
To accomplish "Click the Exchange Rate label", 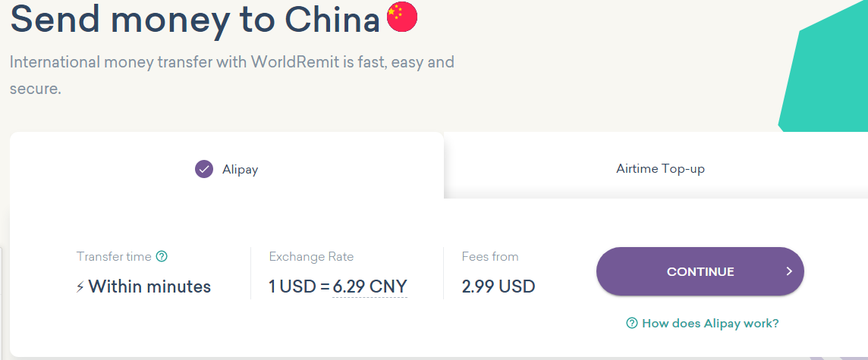I will [311, 257].
